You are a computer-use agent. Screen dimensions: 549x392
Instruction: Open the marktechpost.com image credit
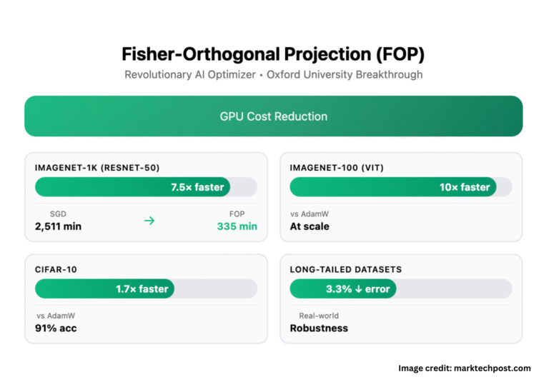click(464, 368)
